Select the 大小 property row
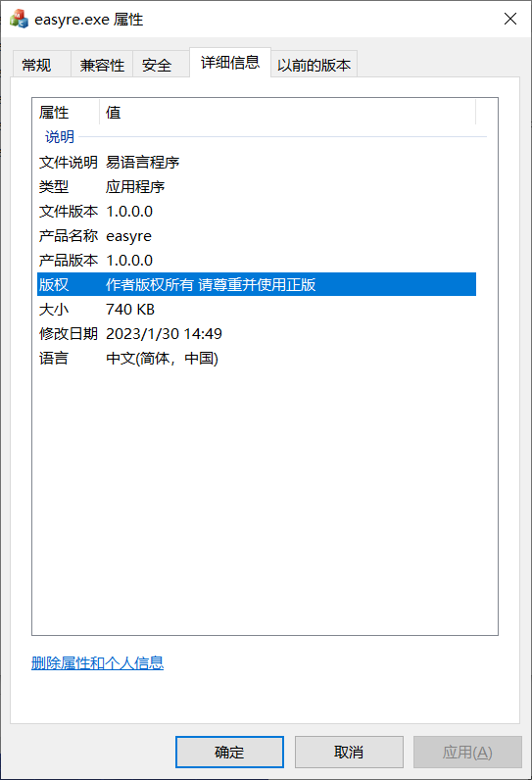This screenshot has width=532, height=780. (x=257, y=310)
